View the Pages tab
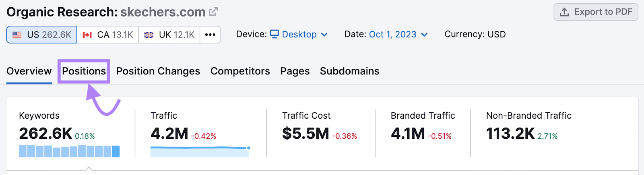 [295, 71]
